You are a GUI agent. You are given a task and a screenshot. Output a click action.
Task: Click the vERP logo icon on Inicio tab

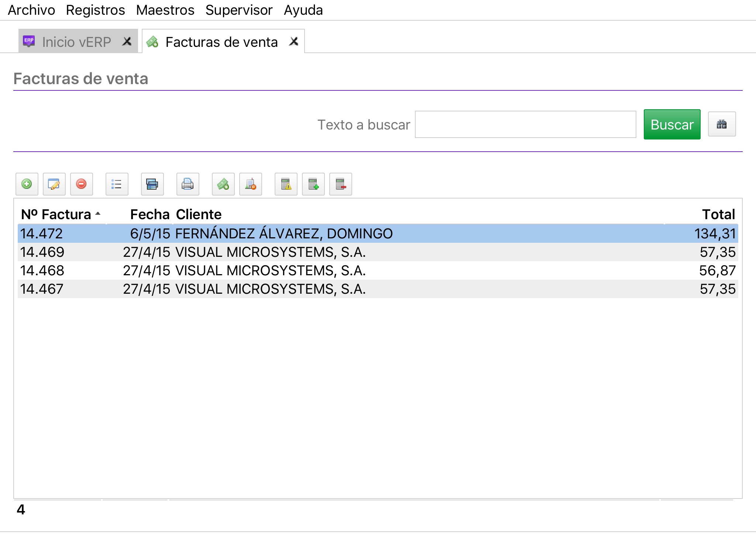pyautogui.click(x=29, y=41)
